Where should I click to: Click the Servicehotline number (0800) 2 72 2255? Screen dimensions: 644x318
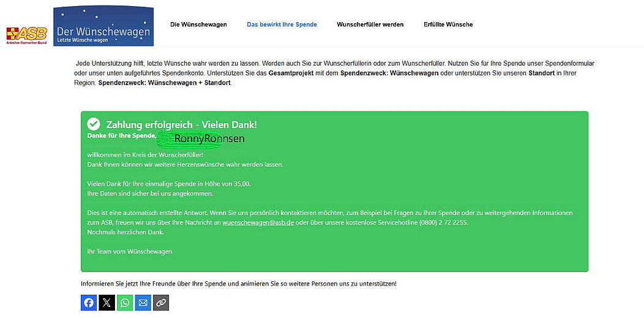tap(443, 223)
